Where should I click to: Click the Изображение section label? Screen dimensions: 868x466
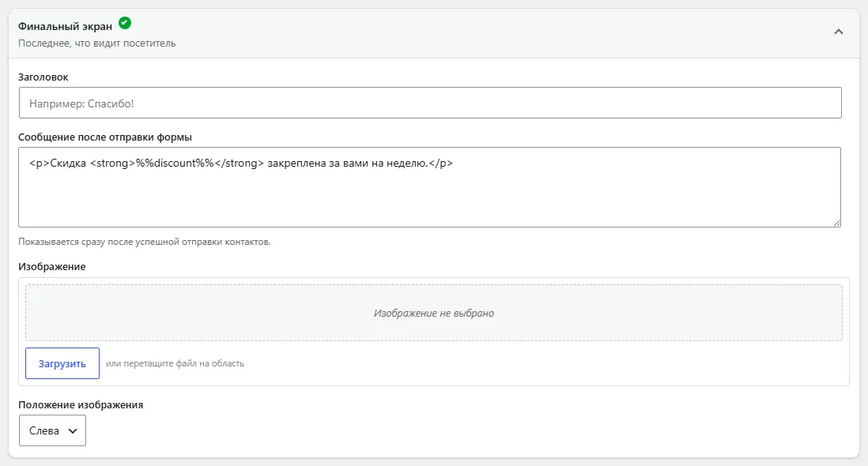52,266
